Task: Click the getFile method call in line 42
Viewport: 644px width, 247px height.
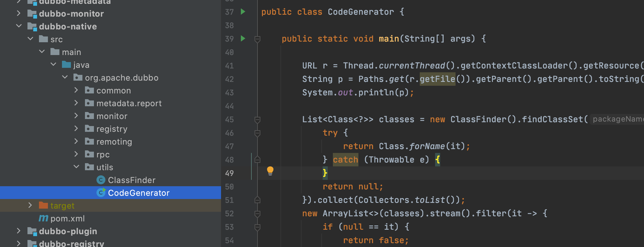Action: 437,79
